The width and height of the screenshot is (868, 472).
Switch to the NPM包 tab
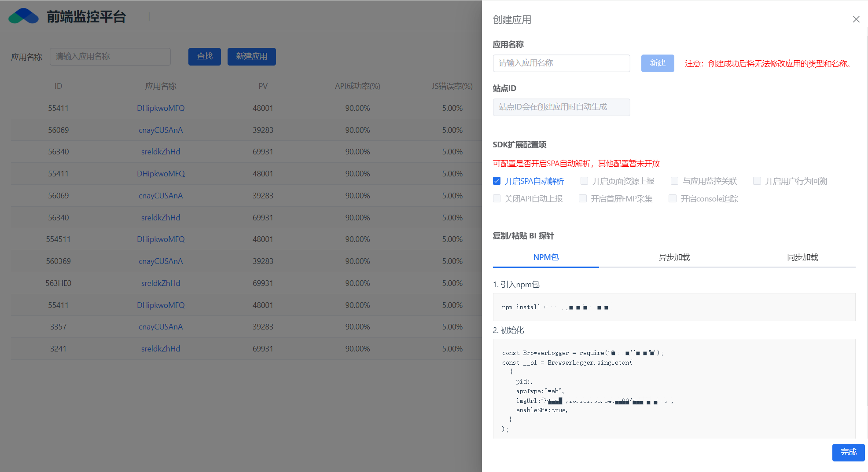point(546,257)
